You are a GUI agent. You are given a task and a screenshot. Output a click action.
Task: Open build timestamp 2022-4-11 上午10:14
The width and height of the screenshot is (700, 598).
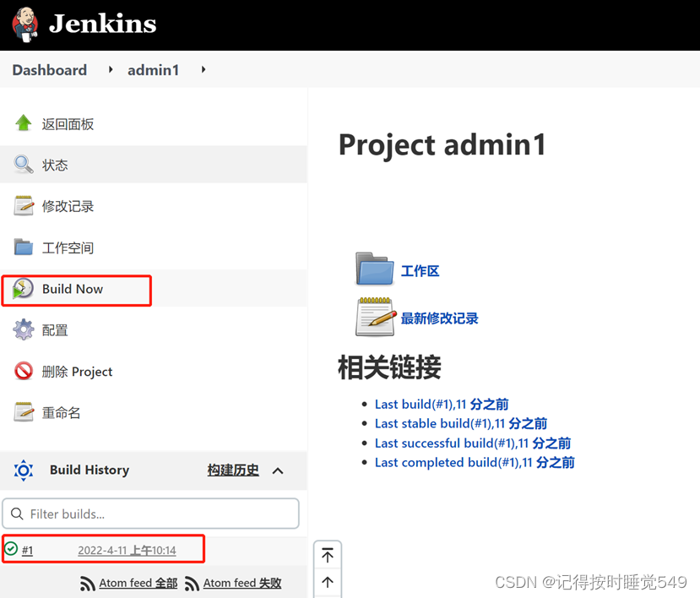point(127,550)
